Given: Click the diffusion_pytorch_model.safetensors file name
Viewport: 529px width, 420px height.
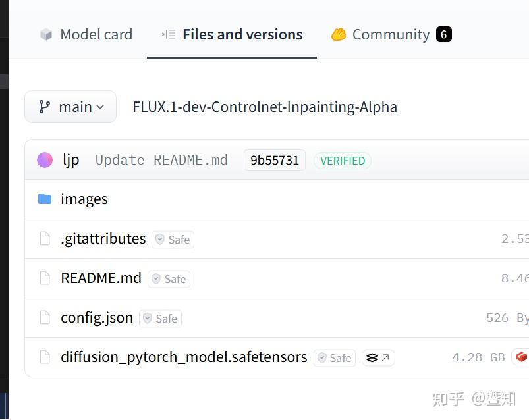Looking at the screenshot, I should [184, 357].
